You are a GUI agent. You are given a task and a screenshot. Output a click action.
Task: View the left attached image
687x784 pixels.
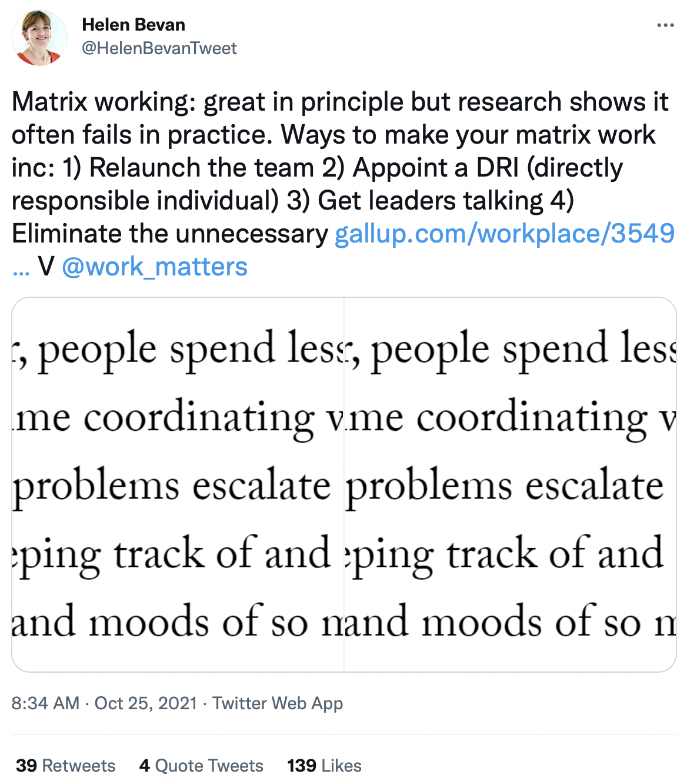click(x=178, y=484)
